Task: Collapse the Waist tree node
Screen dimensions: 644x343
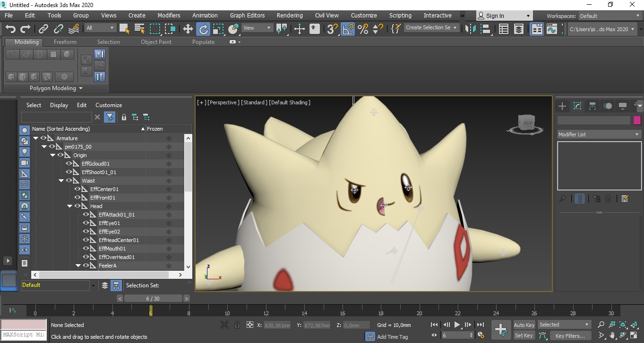Action: click(61, 181)
